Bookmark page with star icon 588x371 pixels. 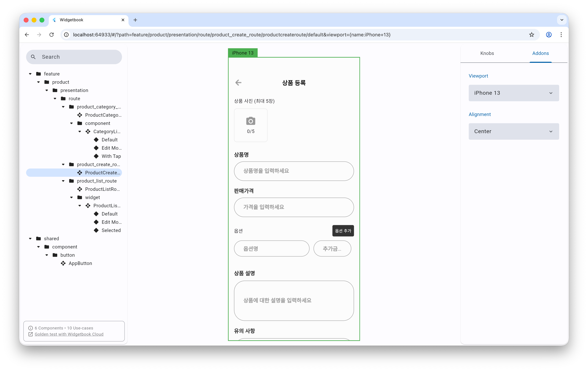pos(531,35)
